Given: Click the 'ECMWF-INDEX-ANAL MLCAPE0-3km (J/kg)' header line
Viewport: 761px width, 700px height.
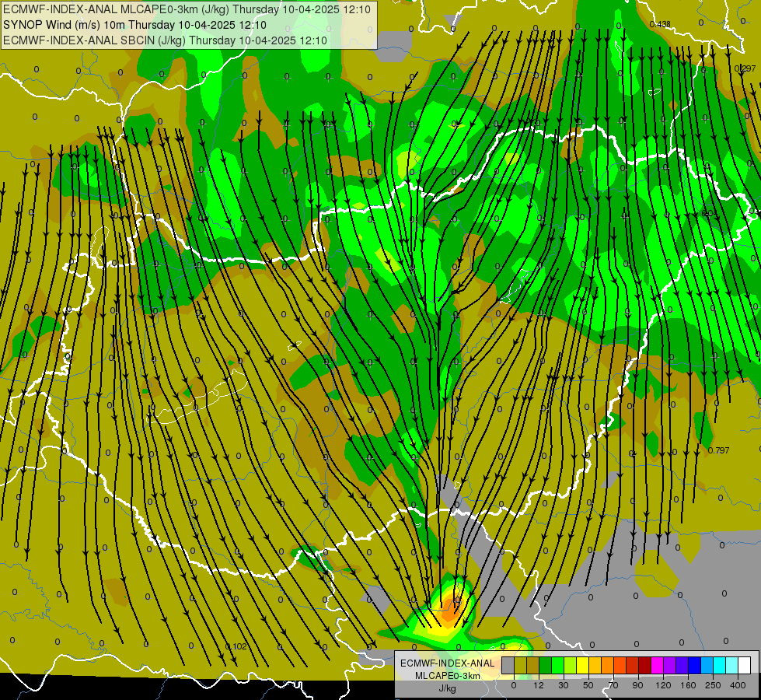Looking at the screenshot, I should click(x=187, y=9).
